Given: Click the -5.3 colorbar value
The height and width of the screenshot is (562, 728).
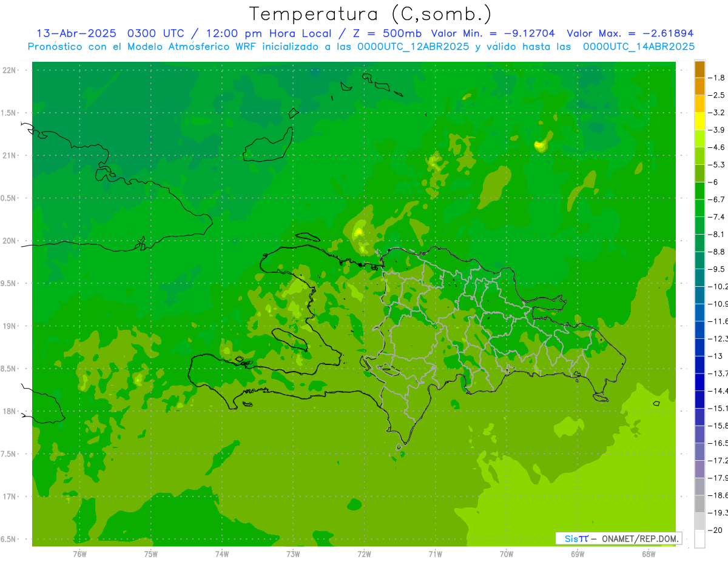Looking at the screenshot, I should [x=716, y=164].
